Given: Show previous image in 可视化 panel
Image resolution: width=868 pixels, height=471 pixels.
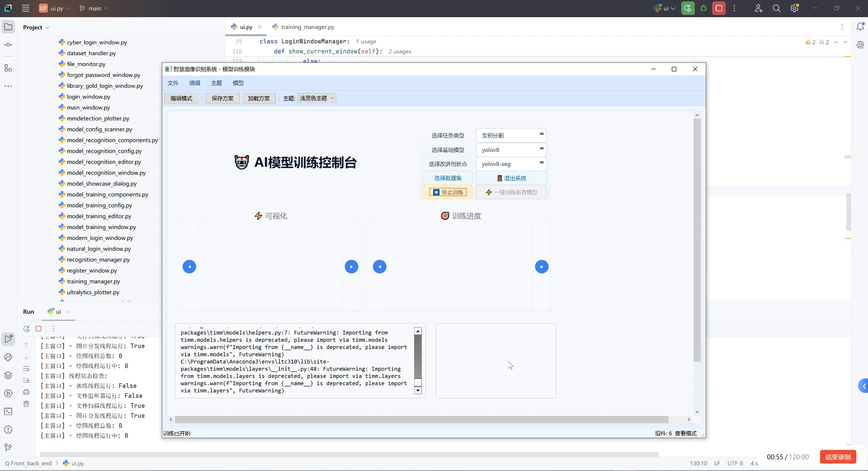Looking at the screenshot, I should click(189, 267).
